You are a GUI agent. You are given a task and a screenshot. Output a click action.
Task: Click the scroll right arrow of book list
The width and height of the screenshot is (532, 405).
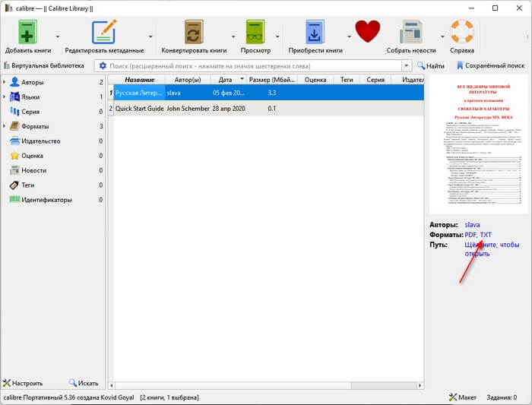420,386
